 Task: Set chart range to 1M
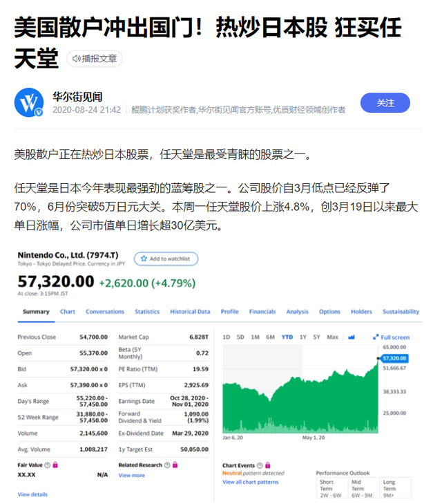pyautogui.click(x=255, y=337)
